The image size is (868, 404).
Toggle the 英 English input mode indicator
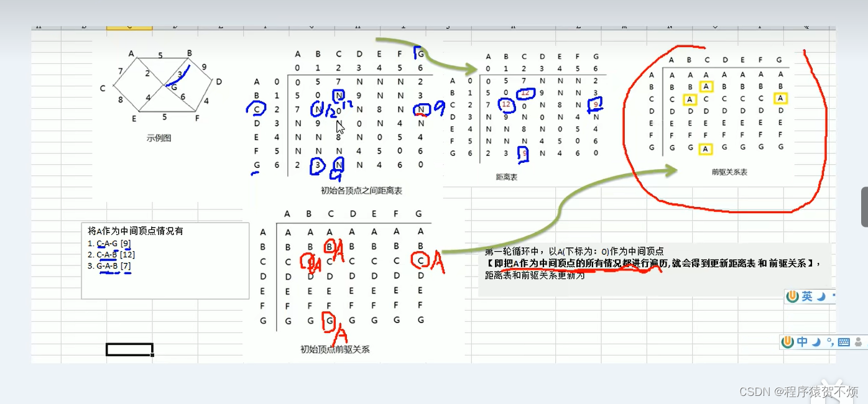807,296
